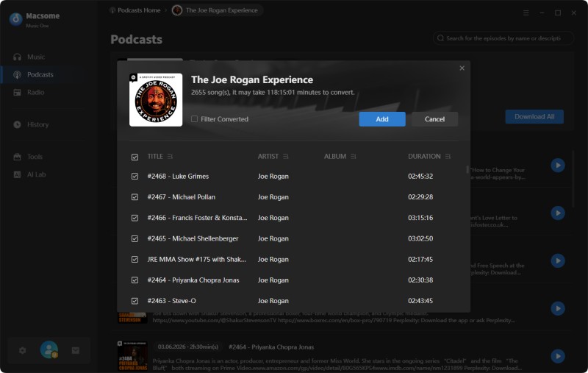Click the Podcasts sidebar icon
Viewport: 588px width, 373px height.
click(17, 75)
